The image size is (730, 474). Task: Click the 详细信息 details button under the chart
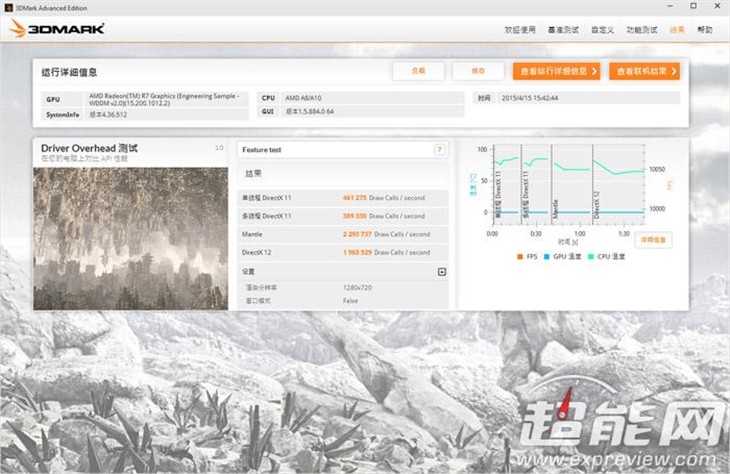653,240
